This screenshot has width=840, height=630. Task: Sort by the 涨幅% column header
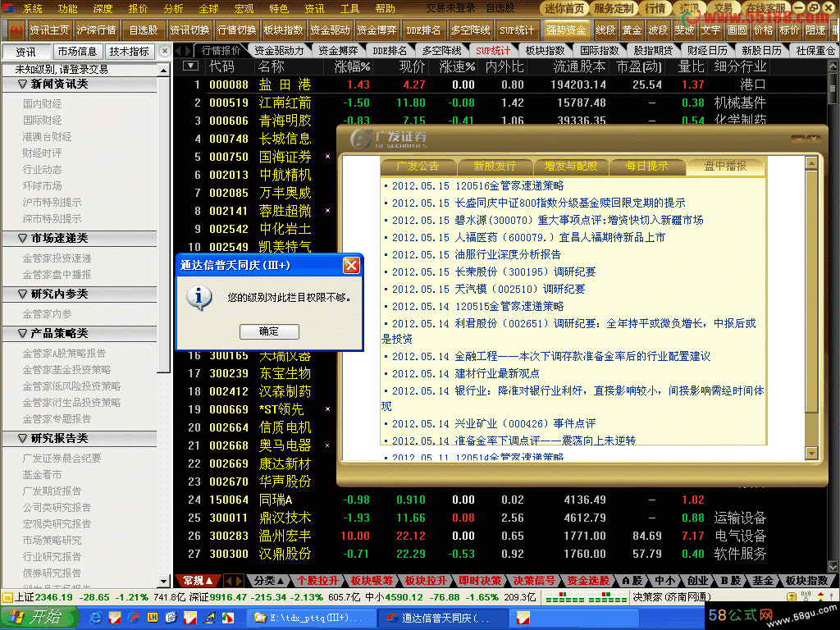pyautogui.click(x=352, y=66)
